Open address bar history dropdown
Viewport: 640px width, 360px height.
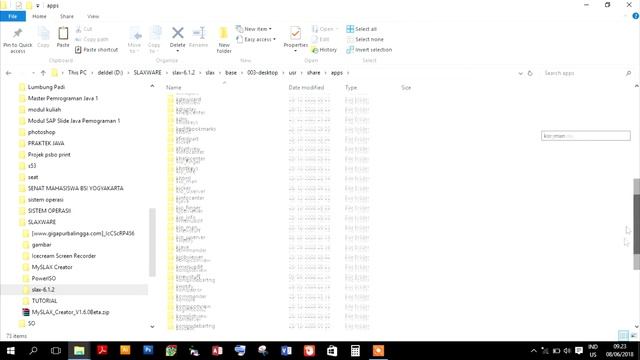pos(520,73)
